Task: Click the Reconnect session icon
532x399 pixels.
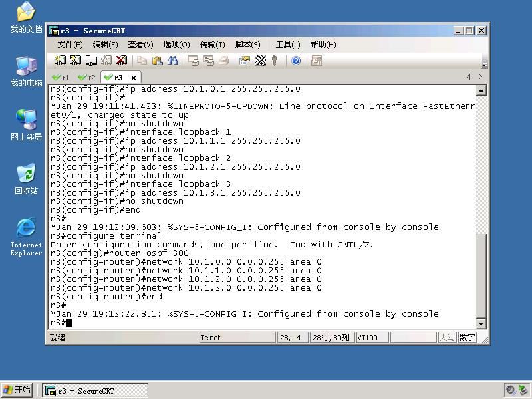Action: pos(106,61)
